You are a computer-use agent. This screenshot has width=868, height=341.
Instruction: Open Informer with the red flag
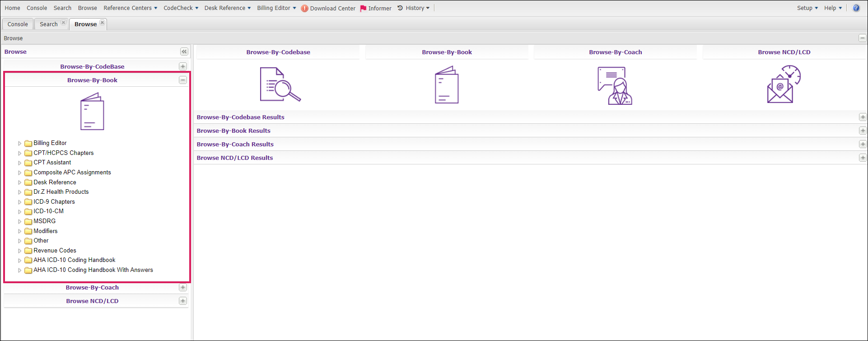click(x=364, y=9)
